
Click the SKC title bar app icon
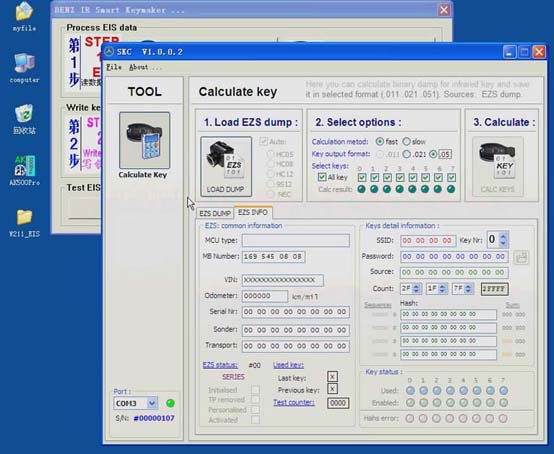tap(109, 52)
